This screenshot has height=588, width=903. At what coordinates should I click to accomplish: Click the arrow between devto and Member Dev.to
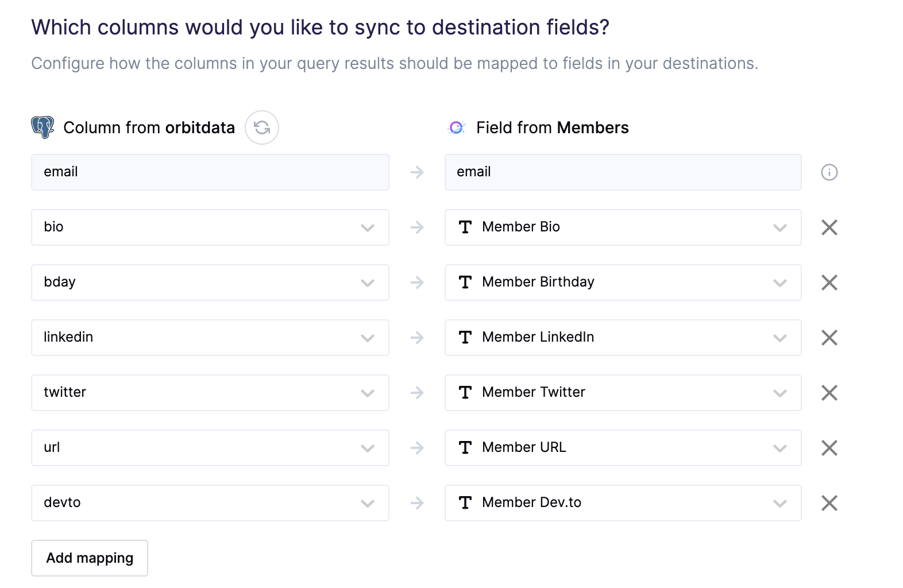point(417,503)
